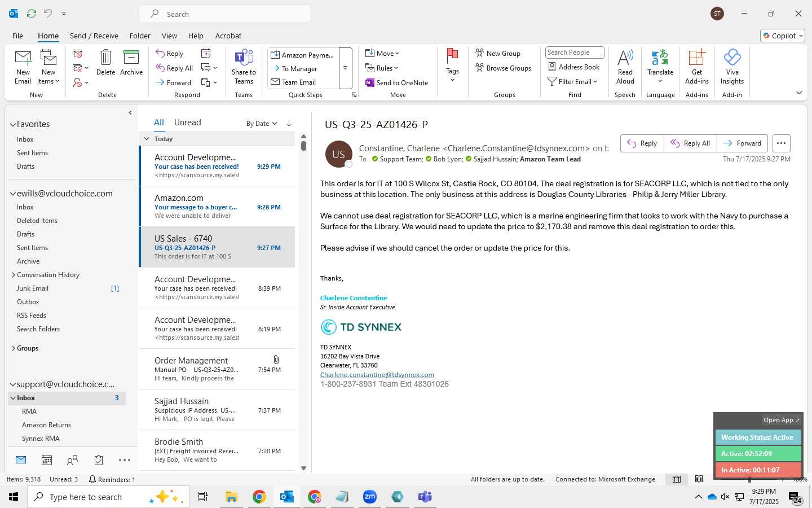This screenshot has width=812, height=508.
Task: Switch to Calendar view in navigation bar
Action: tap(47, 460)
